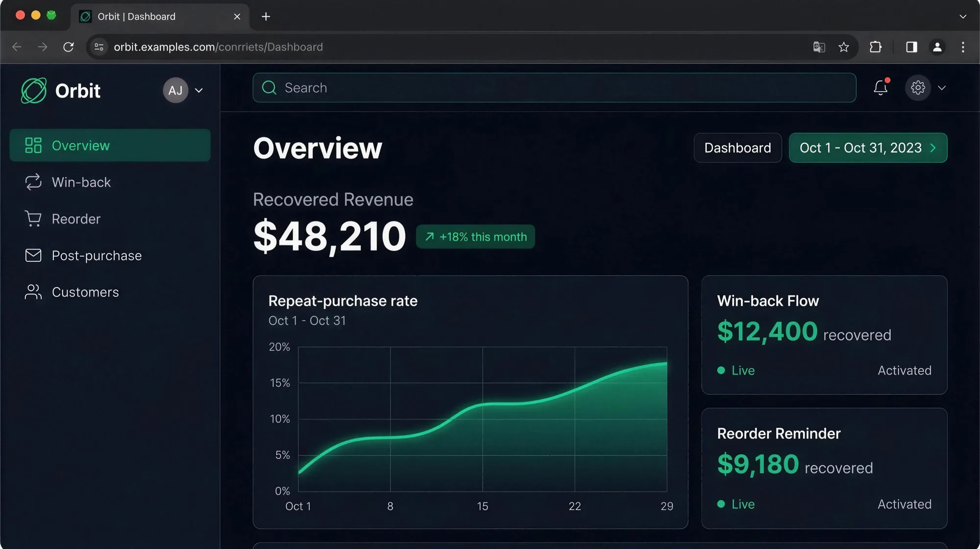Image resolution: width=980 pixels, height=549 pixels.
Task: Expand the AJ account chevron
Action: (199, 90)
